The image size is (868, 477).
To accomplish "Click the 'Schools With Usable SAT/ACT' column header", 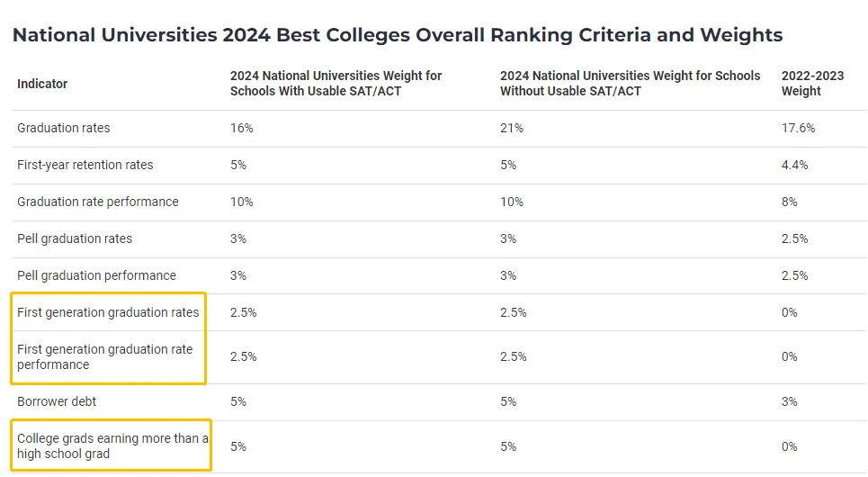I will coord(336,84).
